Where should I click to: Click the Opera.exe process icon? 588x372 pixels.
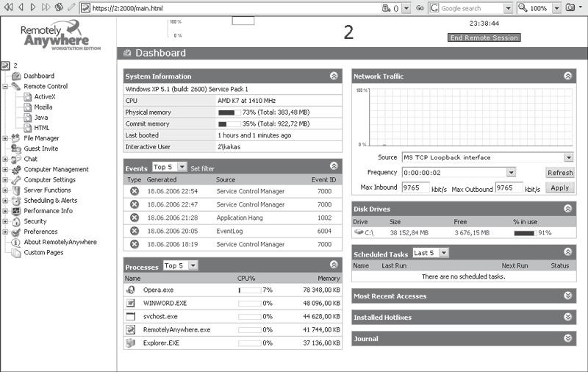(x=131, y=290)
